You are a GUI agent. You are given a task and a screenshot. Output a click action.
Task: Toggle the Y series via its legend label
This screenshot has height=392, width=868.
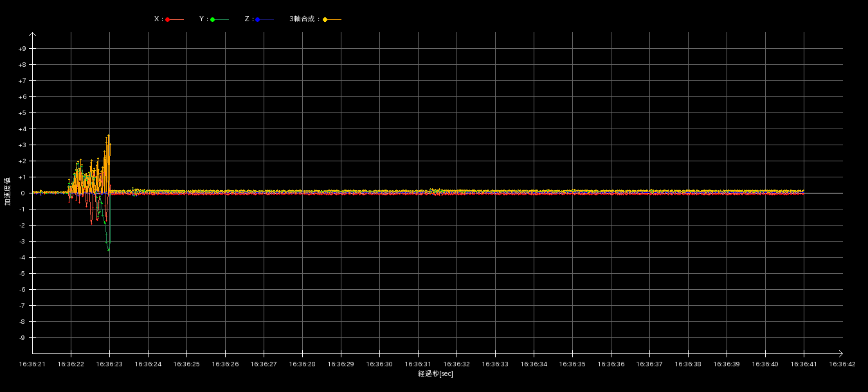click(x=203, y=19)
